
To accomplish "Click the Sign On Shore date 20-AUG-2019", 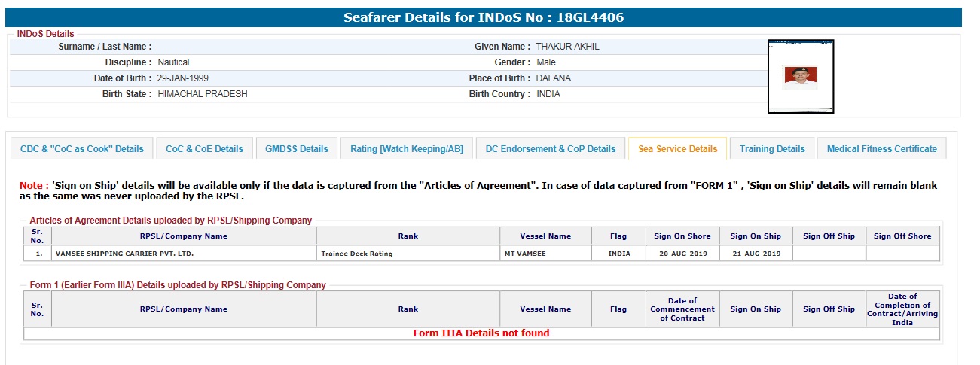I will tap(683, 254).
